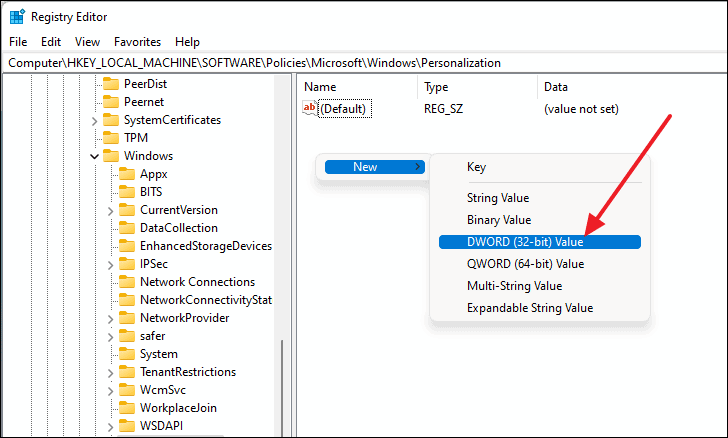Choose Binary Value from the submenu

[540, 220]
